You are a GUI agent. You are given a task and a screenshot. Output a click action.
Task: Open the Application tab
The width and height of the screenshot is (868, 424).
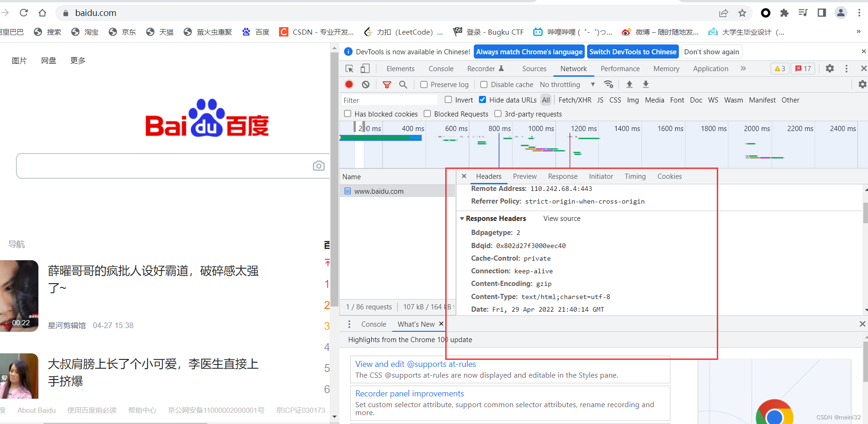711,68
